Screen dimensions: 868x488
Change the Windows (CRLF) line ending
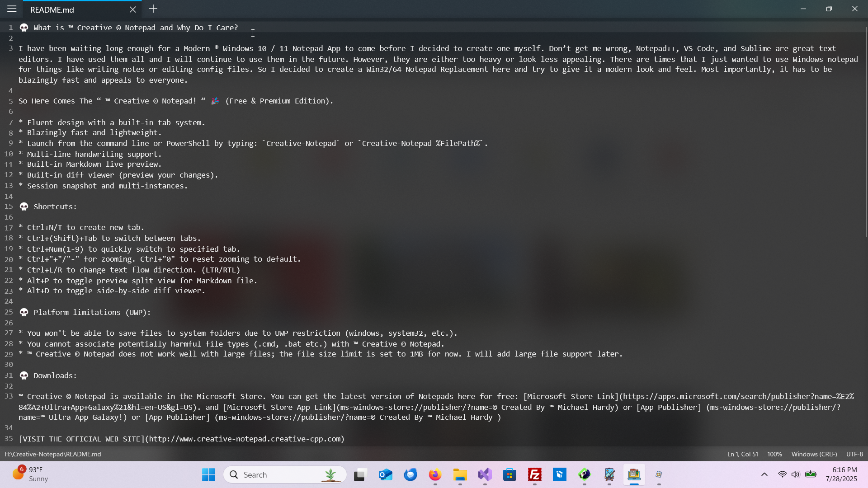[814, 454]
